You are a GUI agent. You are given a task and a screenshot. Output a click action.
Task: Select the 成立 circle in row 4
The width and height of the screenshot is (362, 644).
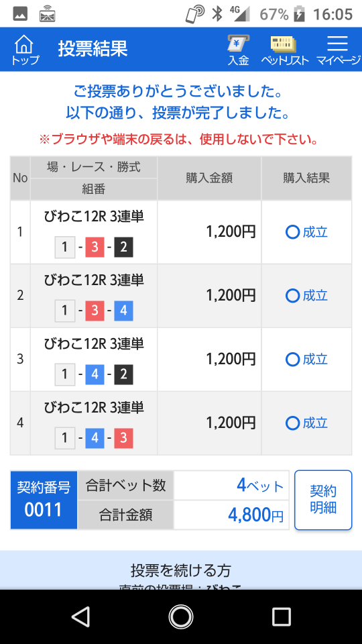293,423
